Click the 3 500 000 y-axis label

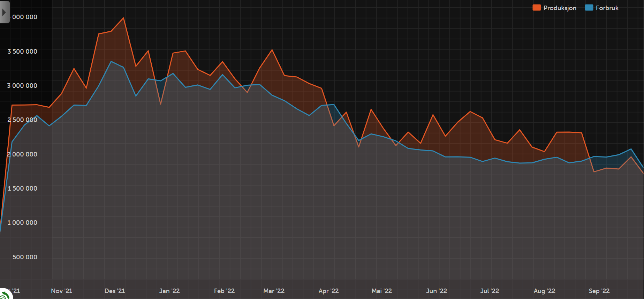pyautogui.click(x=22, y=51)
